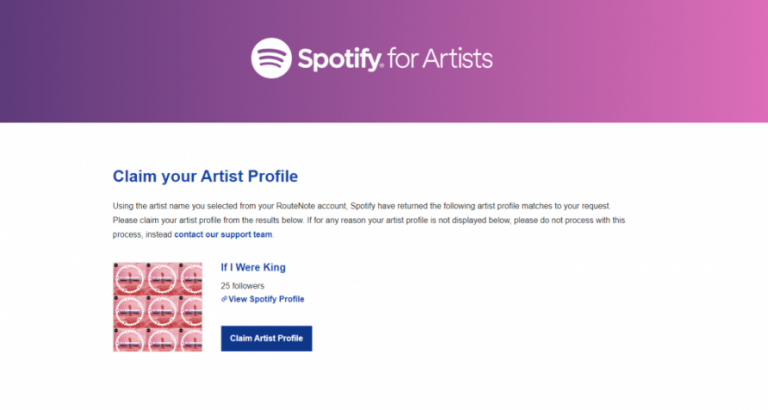Click the bottom-left tile of the artist artwork
The height and width of the screenshot is (410, 768).
[x=129, y=339]
